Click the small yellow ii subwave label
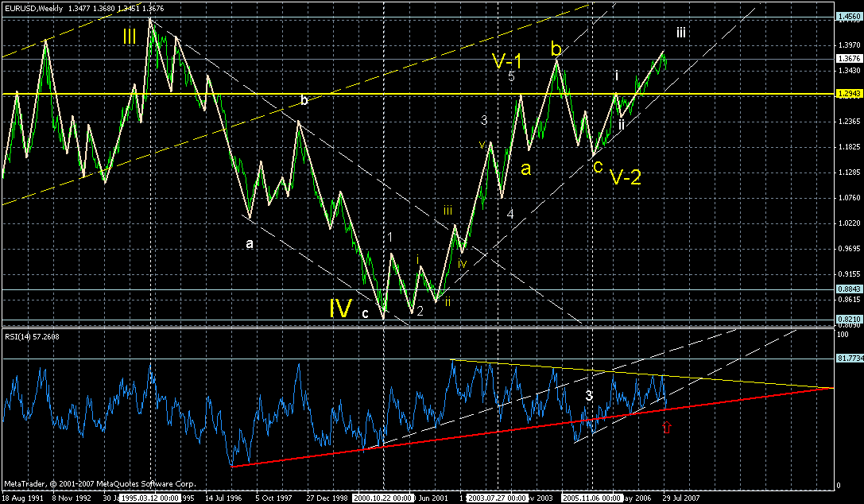Viewport: 864px width, 504px height. pyautogui.click(x=447, y=301)
